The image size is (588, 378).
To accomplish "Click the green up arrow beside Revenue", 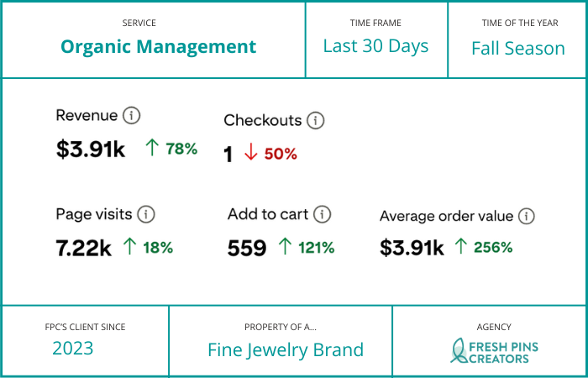I will pyautogui.click(x=152, y=149).
